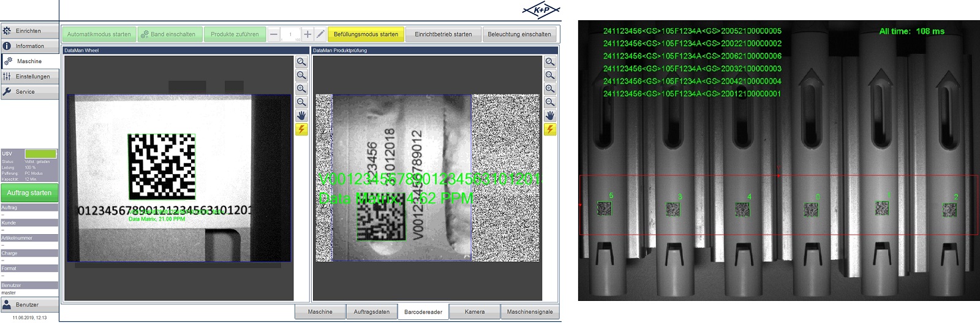Click the DataMan Produktprüfung panel header
980x323 pixels.
pos(435,50)
